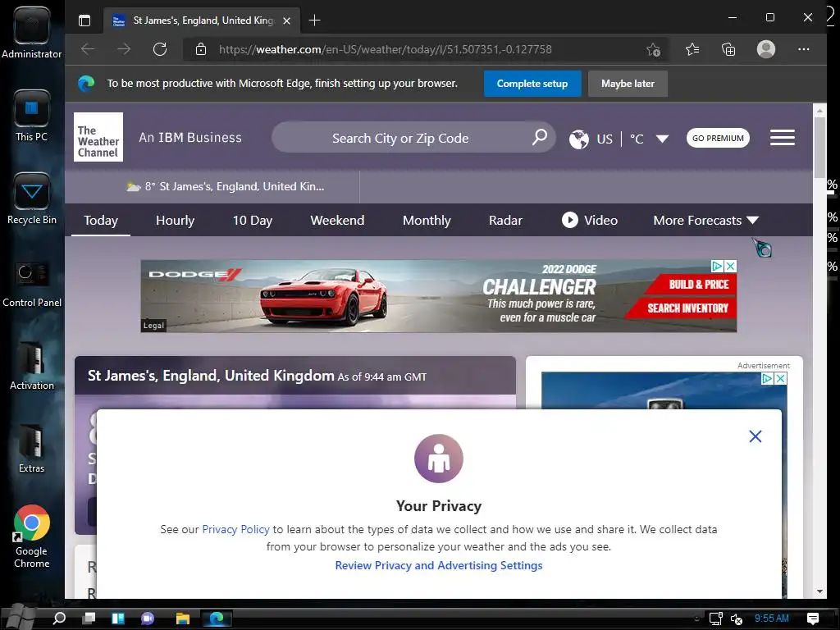
Task: Open the Favorites list icon
Action: tap(692, 49)
